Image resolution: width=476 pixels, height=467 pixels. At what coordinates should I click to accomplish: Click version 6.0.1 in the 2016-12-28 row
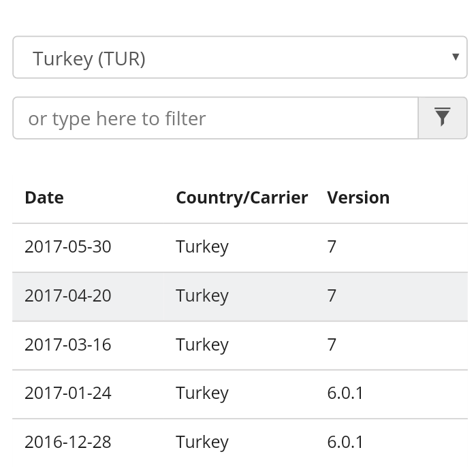(345, 442)
